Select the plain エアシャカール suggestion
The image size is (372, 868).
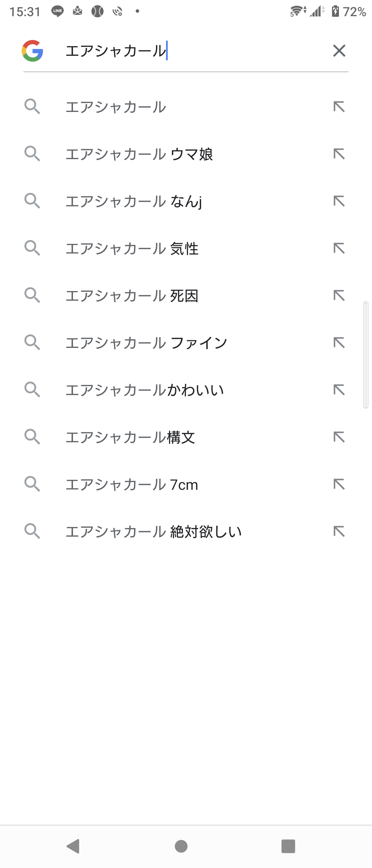(116, 107)
